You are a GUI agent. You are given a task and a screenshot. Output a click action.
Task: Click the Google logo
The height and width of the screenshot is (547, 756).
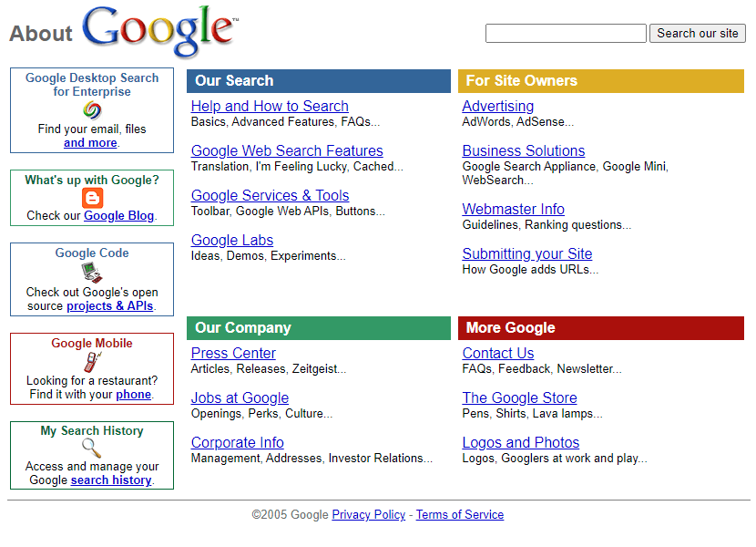pos(160,31)
